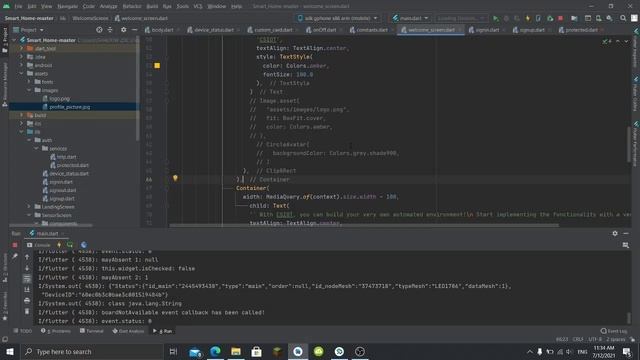Image resolution: width=640 pixels, height=360 pixels.
Task: Open the device selector dropdown
Action: (x=337, y=18)
